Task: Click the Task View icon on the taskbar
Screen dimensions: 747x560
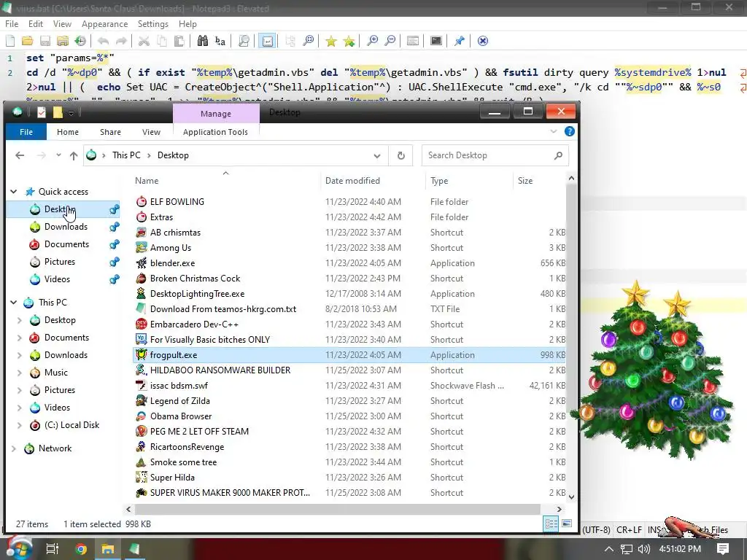Action: pos(53,549)
